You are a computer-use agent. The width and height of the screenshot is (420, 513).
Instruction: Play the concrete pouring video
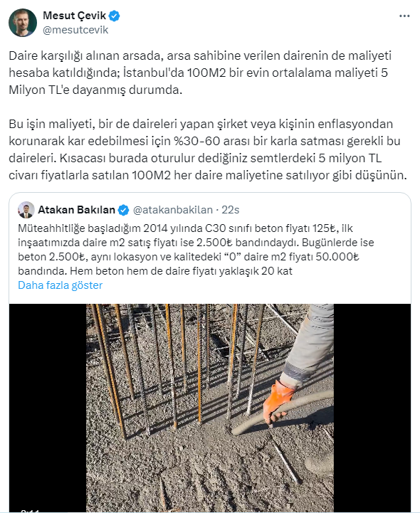(x=210, y=408)
